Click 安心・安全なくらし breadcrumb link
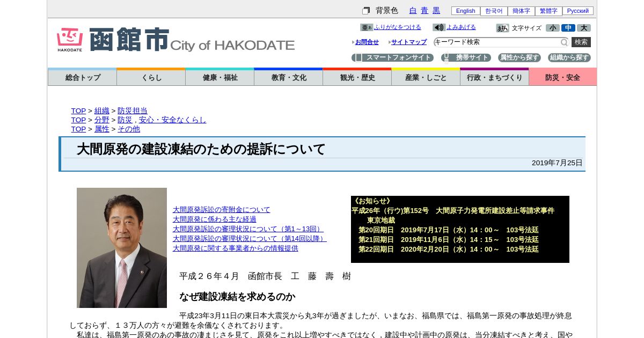Screen dimensions: 644x338 click(172, 120)
